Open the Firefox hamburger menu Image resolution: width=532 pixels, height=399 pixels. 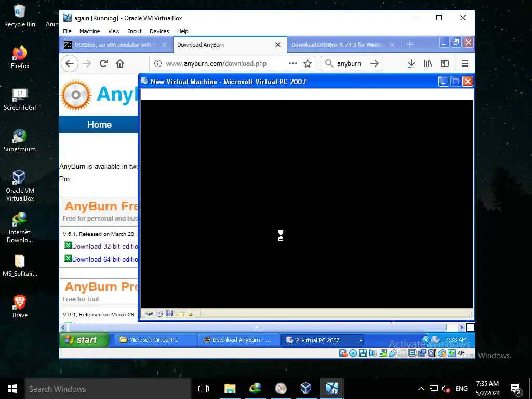point(465,63)
